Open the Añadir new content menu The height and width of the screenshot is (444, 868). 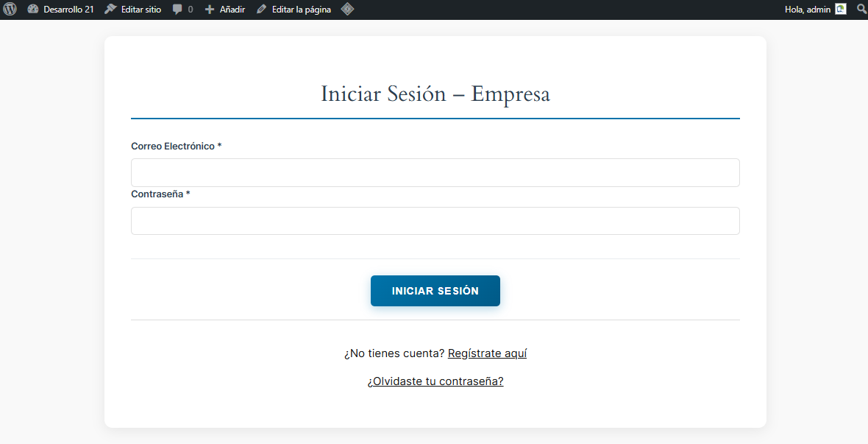[x=232, y=10]
